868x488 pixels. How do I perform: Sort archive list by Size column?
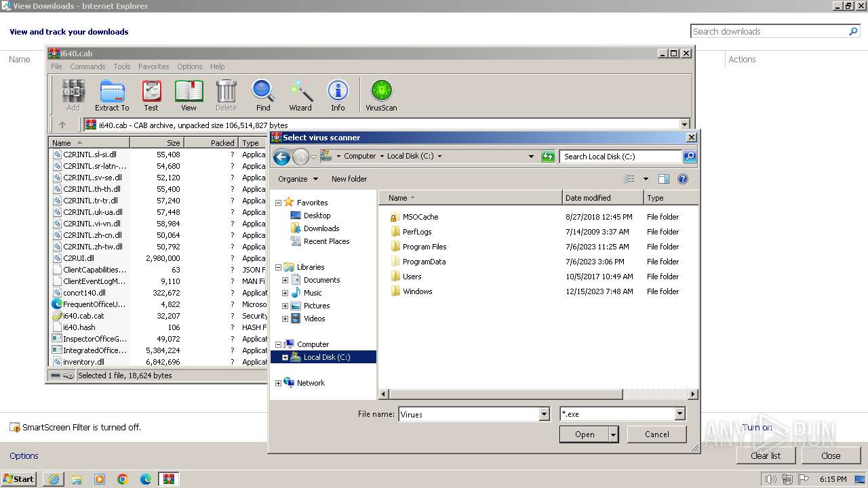(157, 143)
